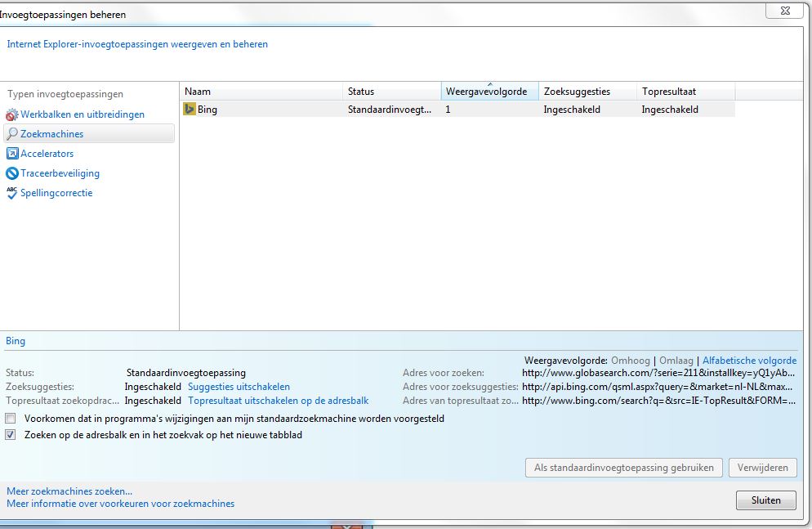This screenshot has height=529, width=812.
Task: Sort list by Naam column header
Action: [261, 92]
